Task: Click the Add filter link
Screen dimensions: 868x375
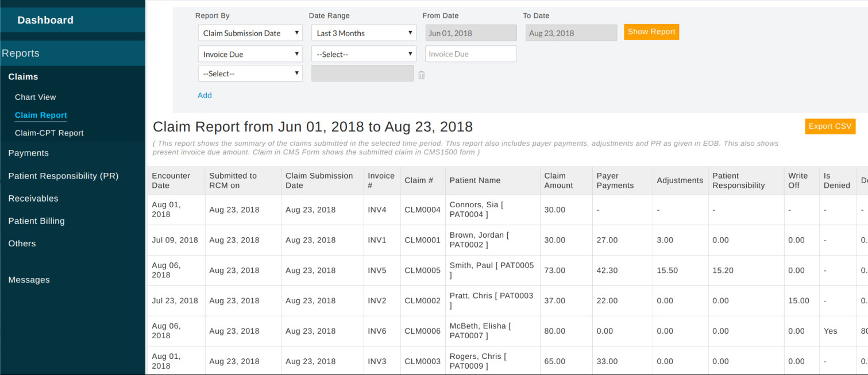Action: [x=205, y=95]
